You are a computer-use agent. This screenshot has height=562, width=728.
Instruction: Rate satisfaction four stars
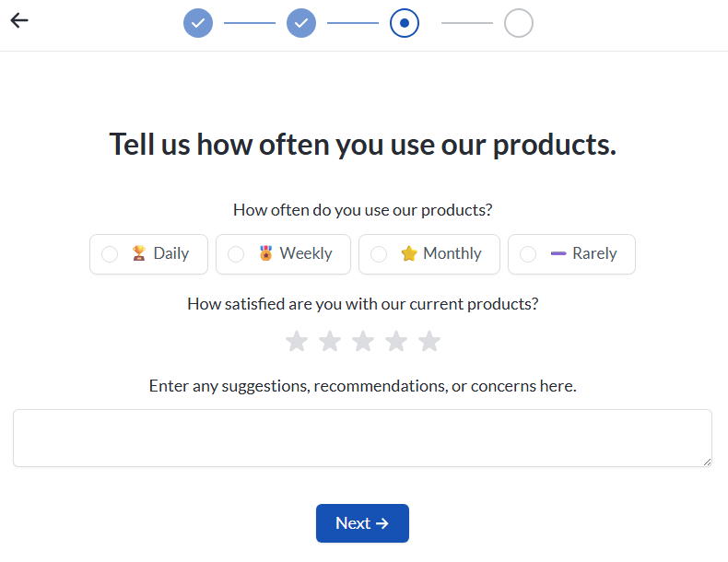tap(396, 342)
